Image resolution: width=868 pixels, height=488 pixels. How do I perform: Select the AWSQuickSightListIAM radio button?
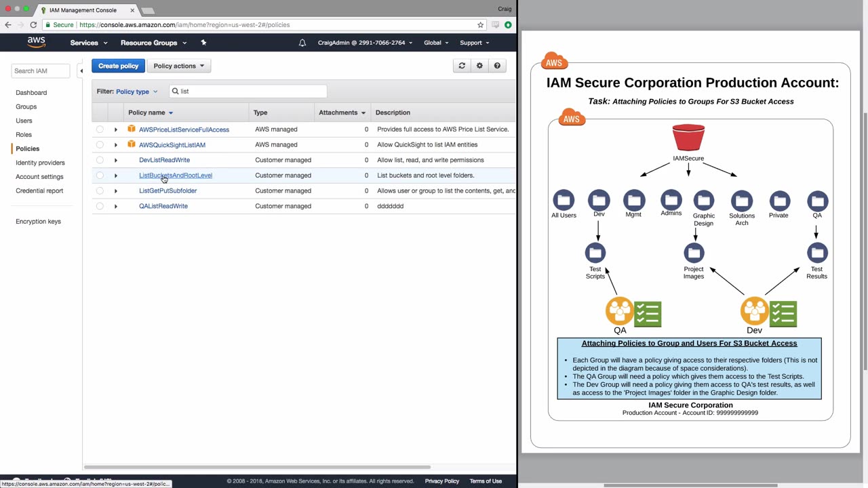pyautogui.click(x=100, y=145)
